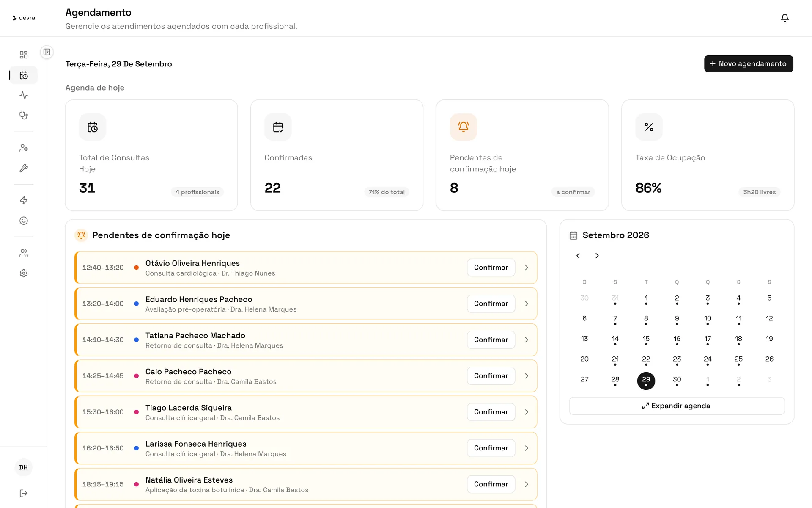Screen dimensions: 812x508
Task: Click the 15:30–16:00 time slot text
Action: 103,412
